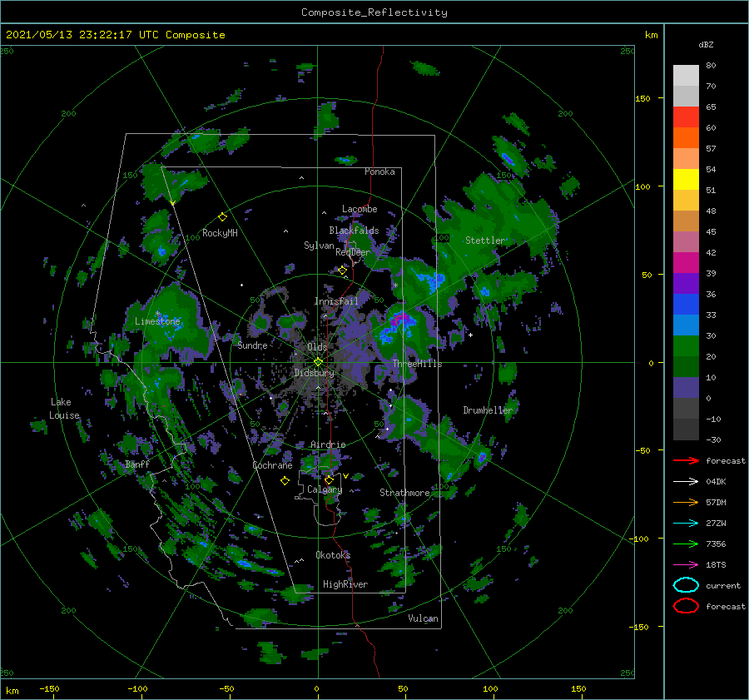Click the red 65 dBZ color swatch
The height and width of the screenshot is (700, 749).
[x=686, y=117]
